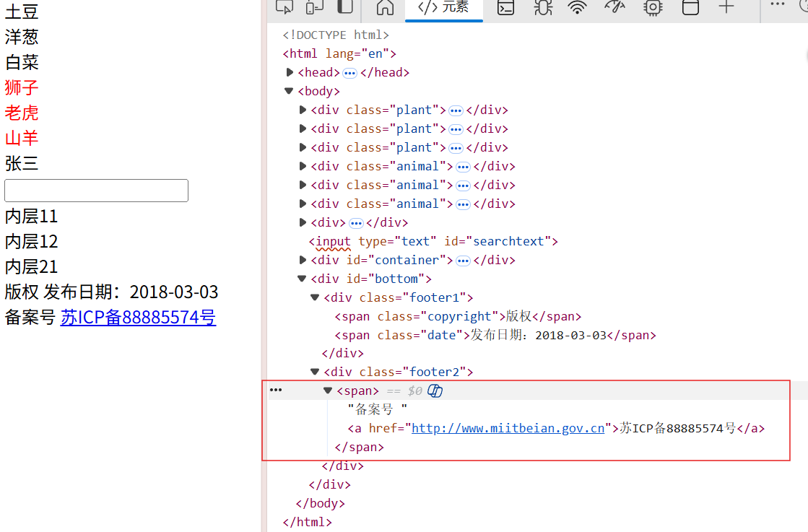
Task: Click the closing </html> tag
Action: point(307,522)
